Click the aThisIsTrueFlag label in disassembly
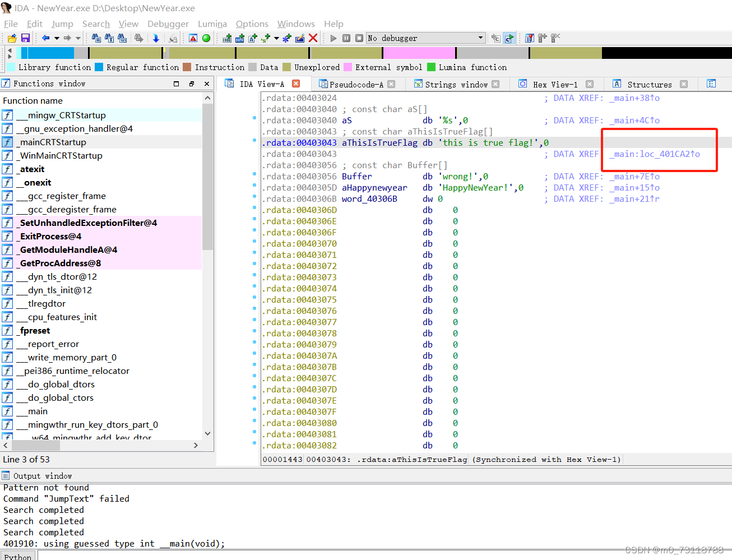The height and width of the screenshot is (560, 732). pyautogui.click(x=379, y=142)
